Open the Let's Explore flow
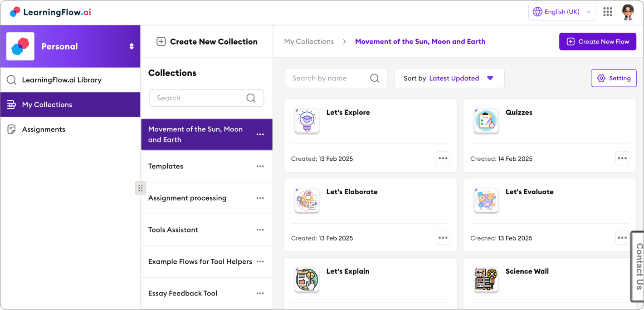This screenshot has width=644, height=310. (370, 136)
